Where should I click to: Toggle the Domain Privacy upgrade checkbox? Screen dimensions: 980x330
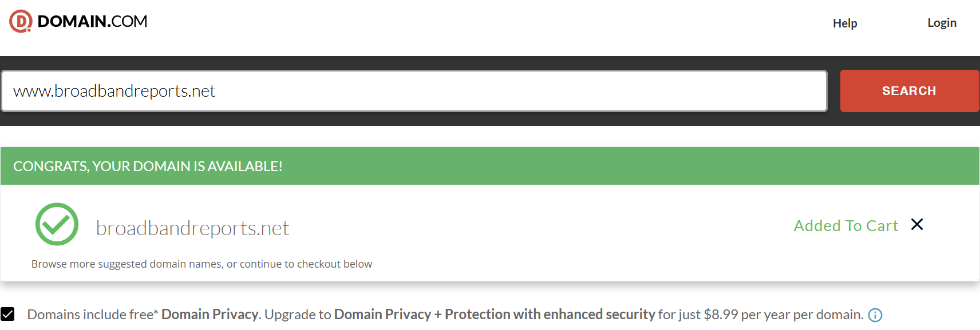click(7, 314)
